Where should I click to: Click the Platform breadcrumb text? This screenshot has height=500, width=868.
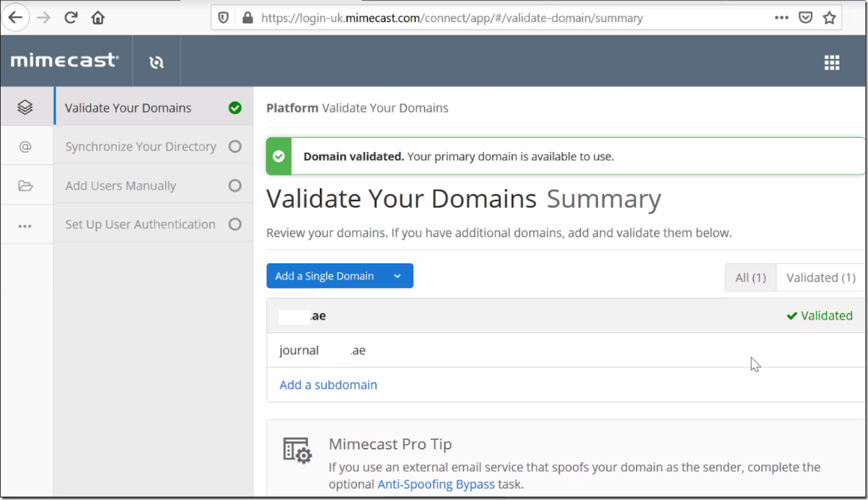pyautogui.click(x=292, y=108)
